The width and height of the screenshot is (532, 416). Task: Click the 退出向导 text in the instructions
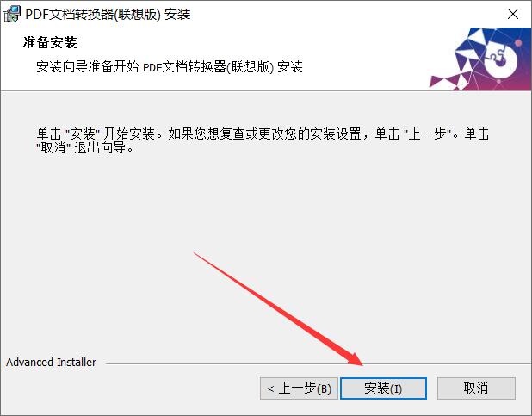pos(100,148)
